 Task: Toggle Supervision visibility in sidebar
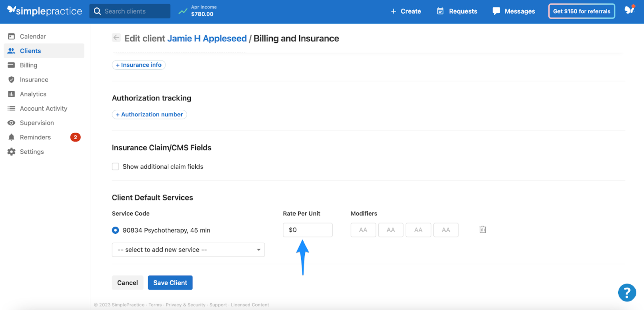pos(37,123)
